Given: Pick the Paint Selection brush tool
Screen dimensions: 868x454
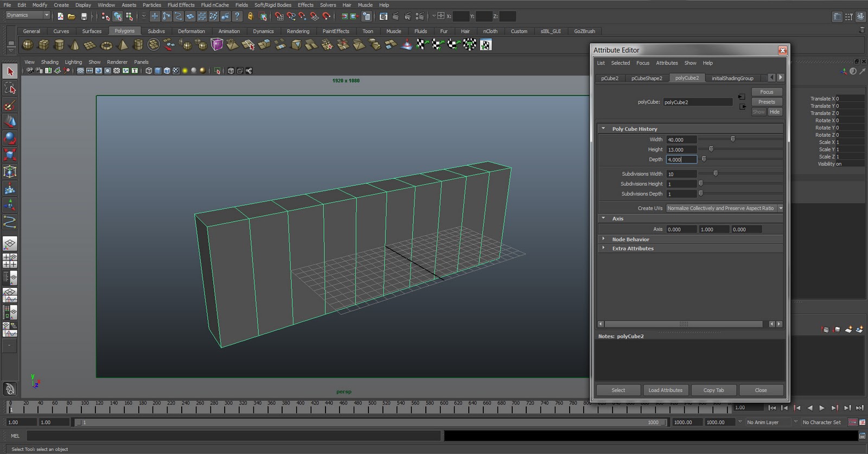Looking at the screenshot, I should pos(10,105).
